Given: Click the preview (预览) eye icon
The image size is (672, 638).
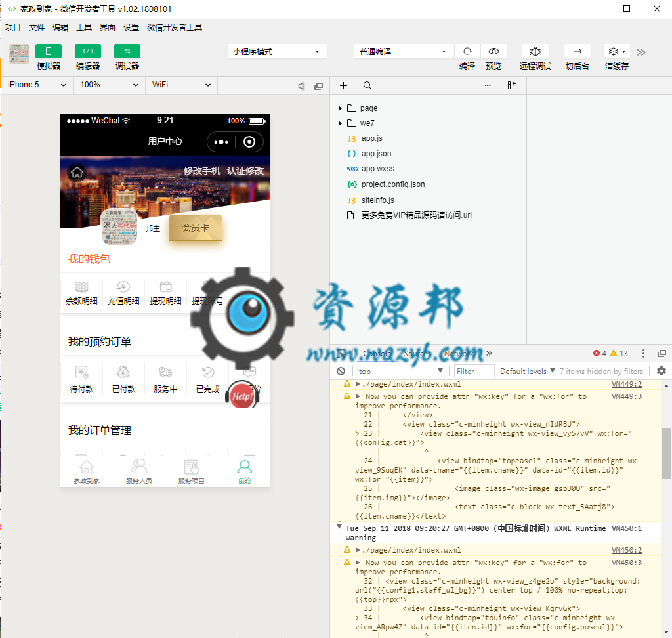Looking at the screenshot, I should pyautogui.click(x=493, y=51).
